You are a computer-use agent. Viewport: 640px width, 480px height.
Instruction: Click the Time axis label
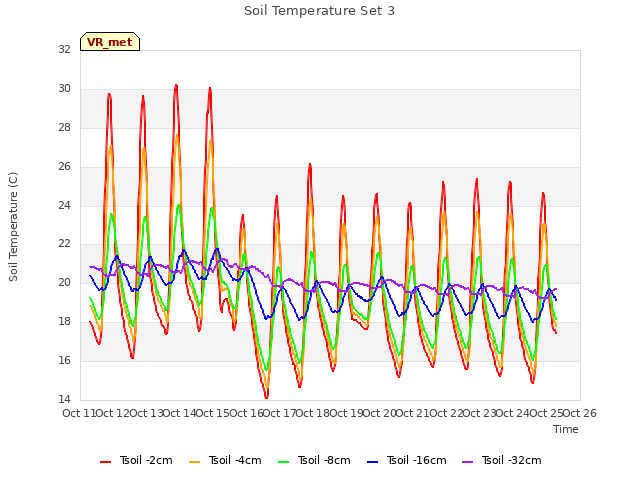[566, 429]
